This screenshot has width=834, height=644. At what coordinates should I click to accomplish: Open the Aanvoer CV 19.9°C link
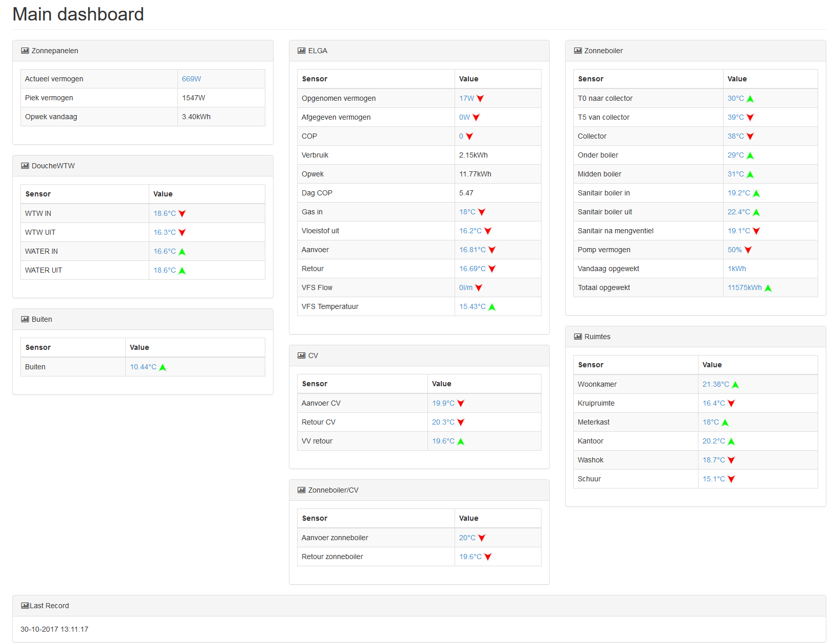[x=443, y=403]
